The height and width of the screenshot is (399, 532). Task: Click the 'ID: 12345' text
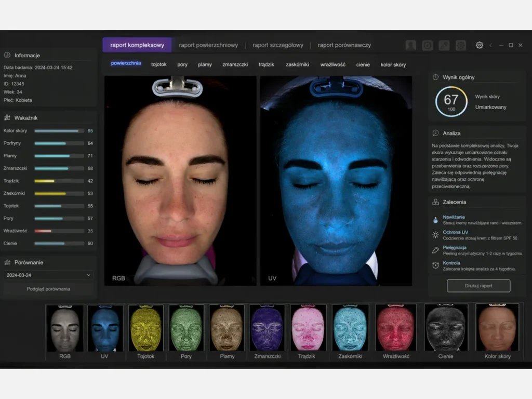[14, 84]
